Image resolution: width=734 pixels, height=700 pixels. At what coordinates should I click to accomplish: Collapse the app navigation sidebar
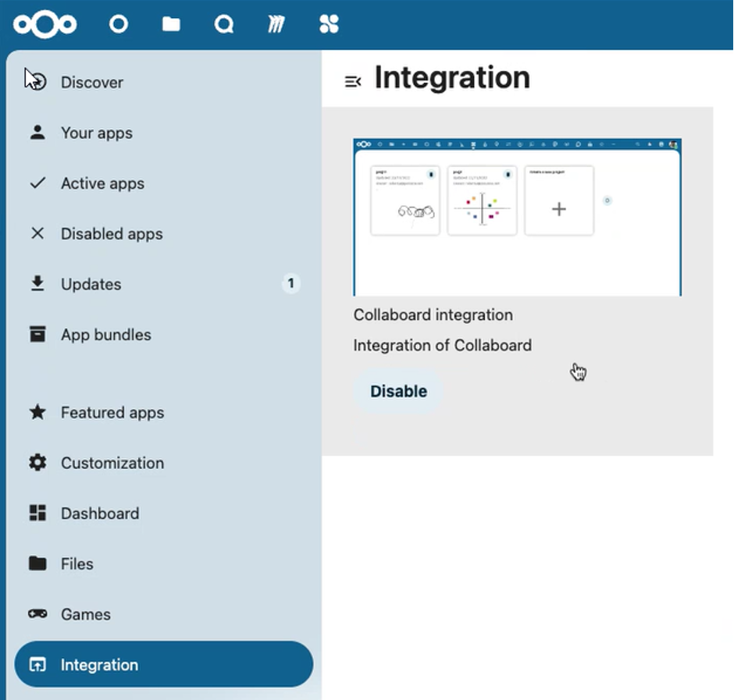click(354, 80)
